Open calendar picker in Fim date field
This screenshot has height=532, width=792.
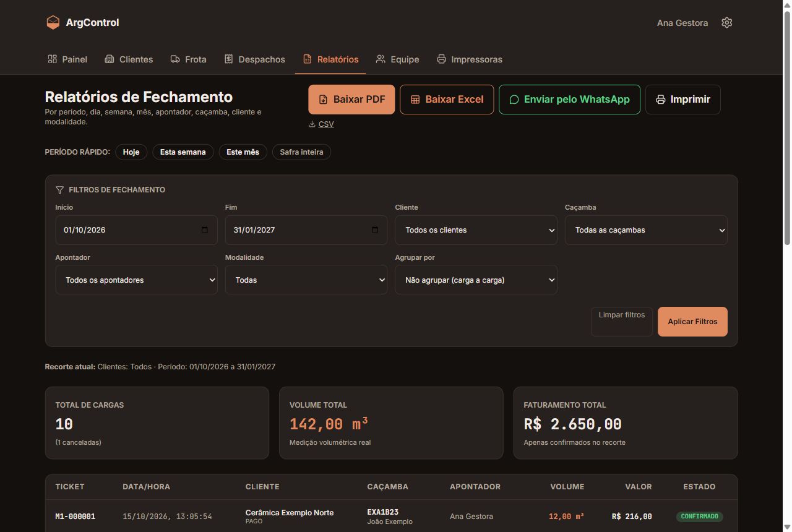point(374,230)
